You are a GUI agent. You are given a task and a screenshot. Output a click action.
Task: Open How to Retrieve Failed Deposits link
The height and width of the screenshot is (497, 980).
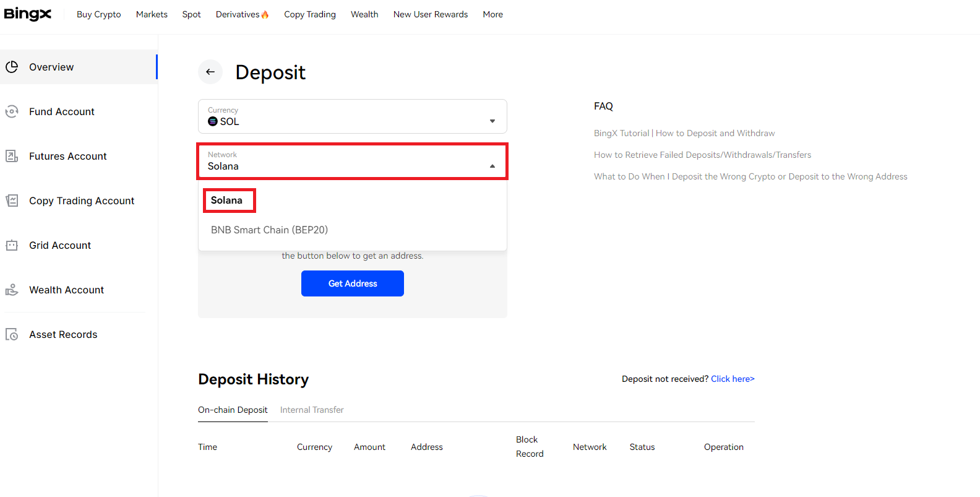(702, 155)
